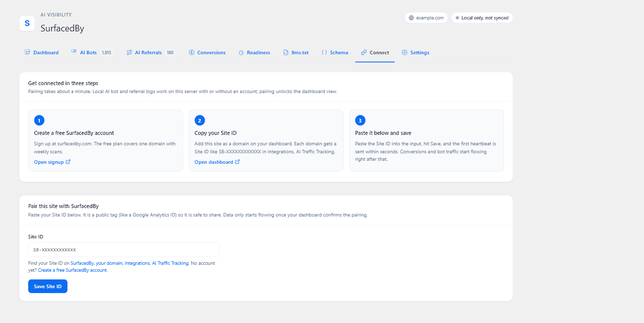Click the 180 count badge on AI Referrals
The height and width of the screenshot is (323, 644).
(x=170, y=52)
